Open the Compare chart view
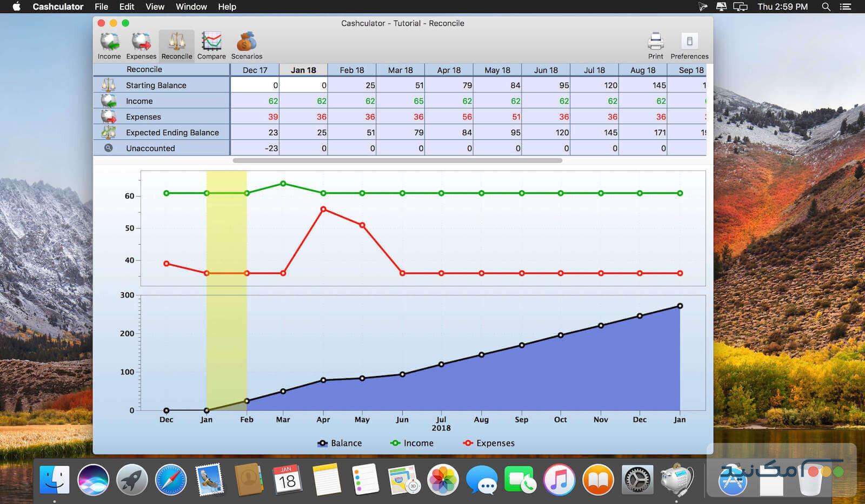865x504 pixels. (x=211, y=45)
